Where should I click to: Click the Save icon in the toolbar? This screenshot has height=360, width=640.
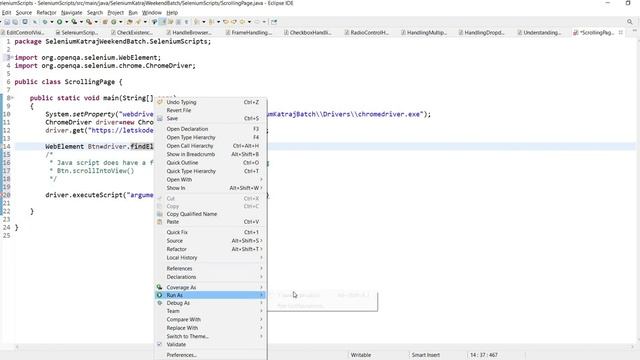[7, 22]
